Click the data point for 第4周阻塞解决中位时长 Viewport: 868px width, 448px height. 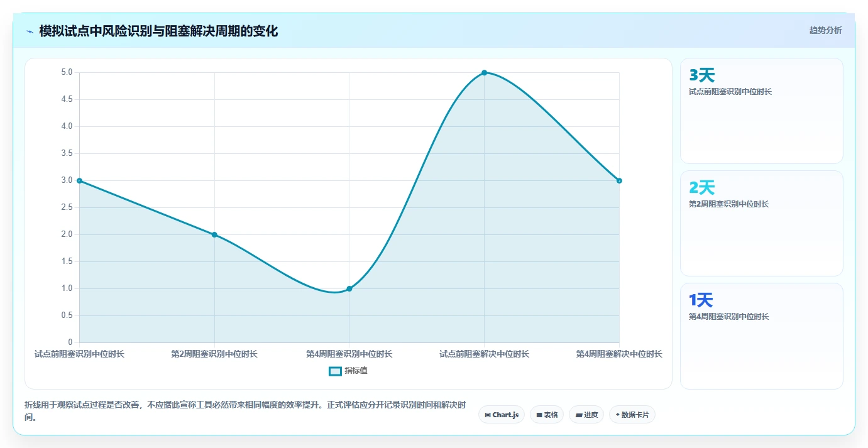point(619,181)
